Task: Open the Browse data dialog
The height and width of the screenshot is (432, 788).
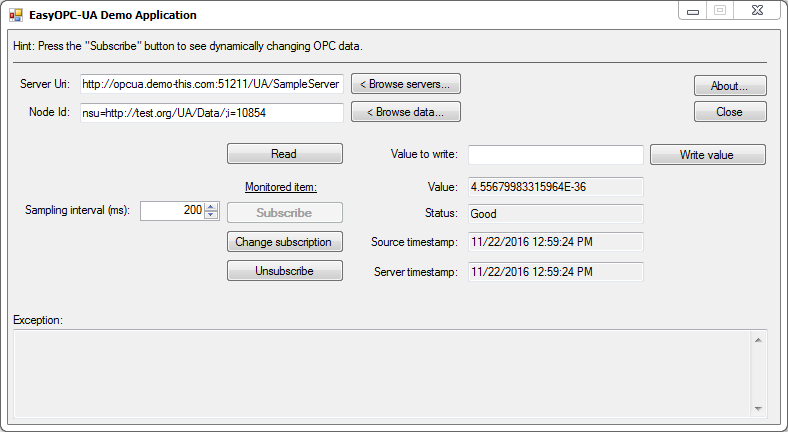Action: 405,112
